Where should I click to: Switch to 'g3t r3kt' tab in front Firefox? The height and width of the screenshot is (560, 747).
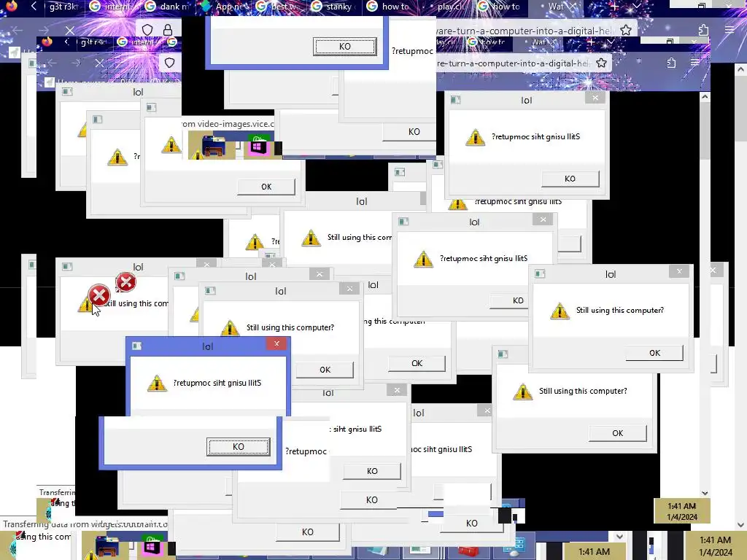pos(63,7)
